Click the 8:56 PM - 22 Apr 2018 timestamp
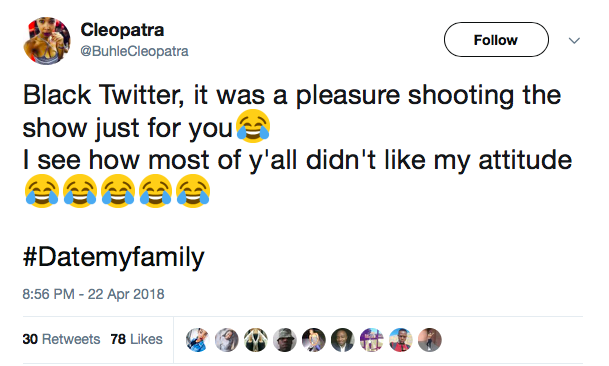 click(93, 294)
